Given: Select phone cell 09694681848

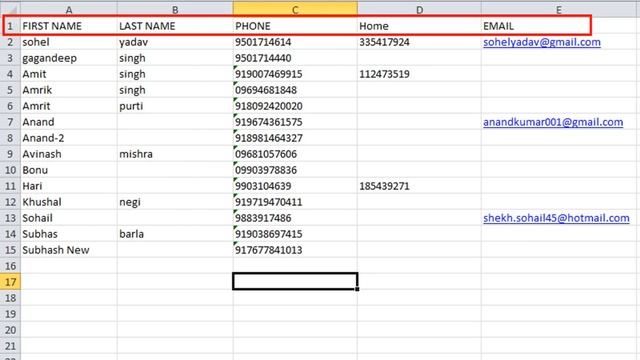Looking at the screenshot, I should click(295, 90).
